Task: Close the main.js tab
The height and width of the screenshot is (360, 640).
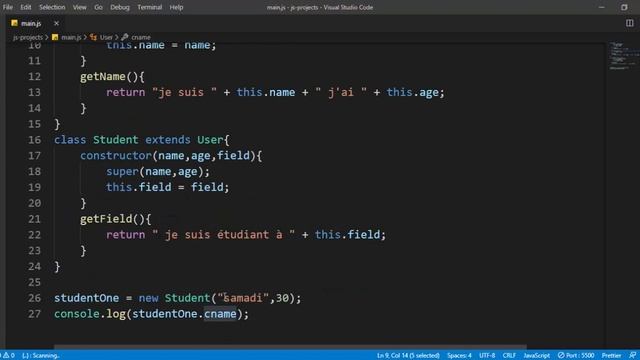Action: 56,23
